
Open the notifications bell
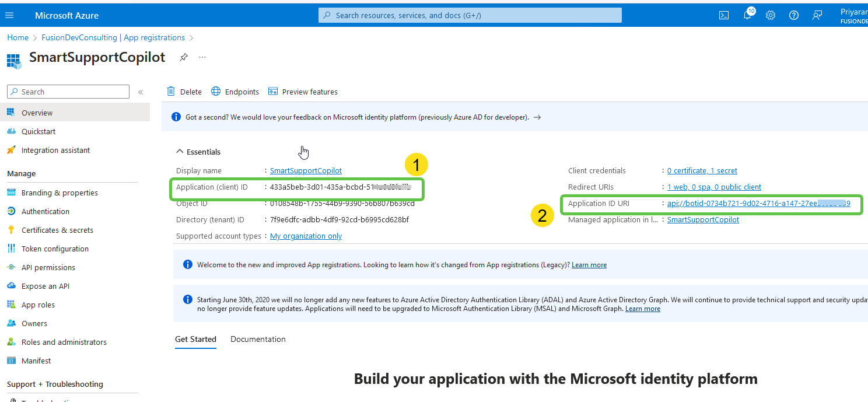pos(747,15)
